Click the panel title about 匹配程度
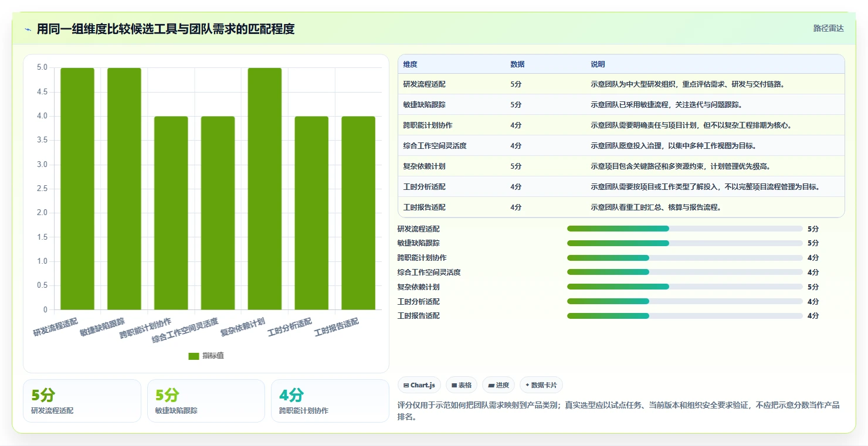Viewport: 868px width, 446px height. click(165, 29)
